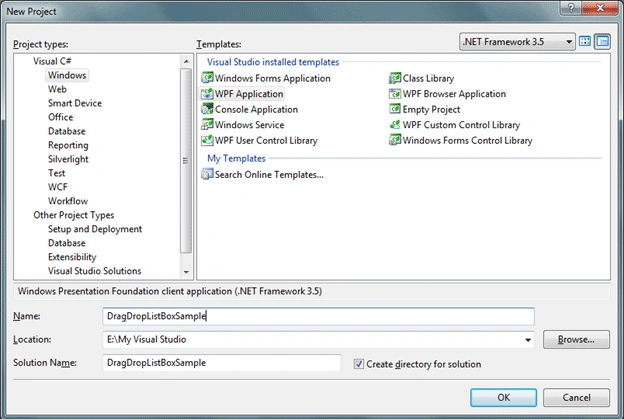Viewport: 624px width, 419px height.
Task: Click the Solution Name input field
Action: (x=222, y=363)
